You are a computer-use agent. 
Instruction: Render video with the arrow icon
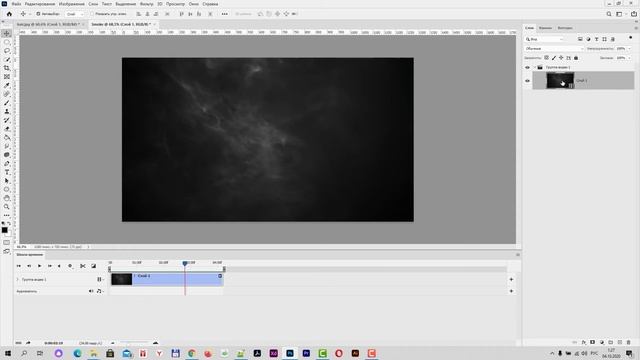28,343
